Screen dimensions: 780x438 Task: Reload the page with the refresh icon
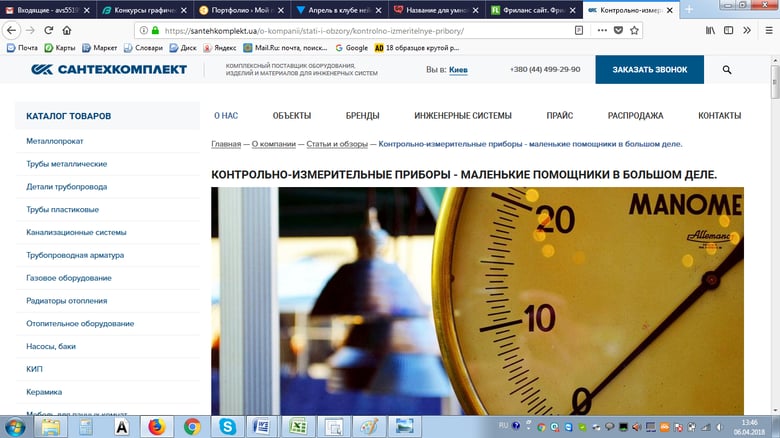pyautogui.click(x=49, y=30)
